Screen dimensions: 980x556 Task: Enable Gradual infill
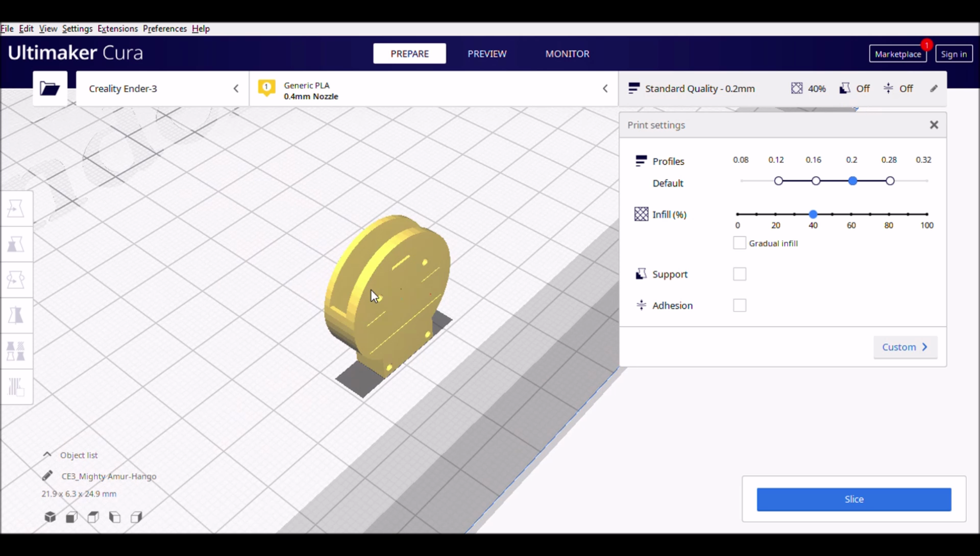740,243
